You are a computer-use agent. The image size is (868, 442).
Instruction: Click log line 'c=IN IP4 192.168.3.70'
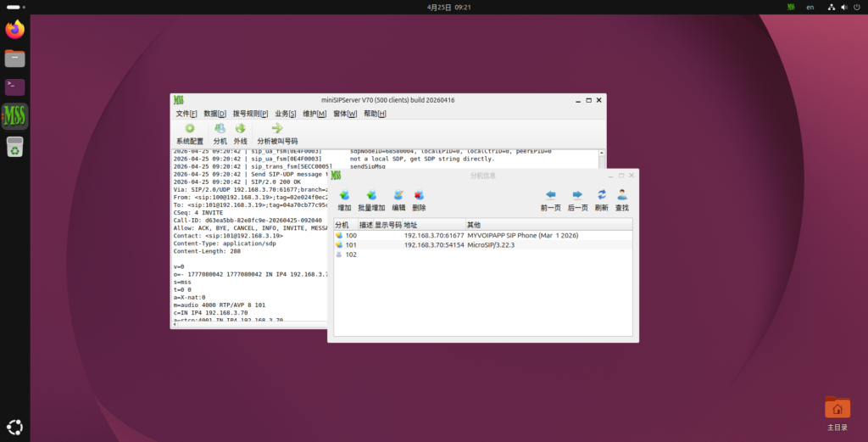tap(210, 313)
